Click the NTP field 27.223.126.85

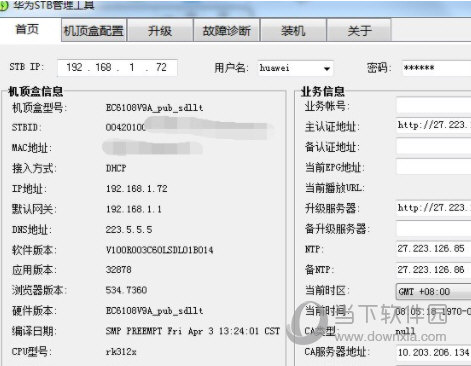coord(434,249)
